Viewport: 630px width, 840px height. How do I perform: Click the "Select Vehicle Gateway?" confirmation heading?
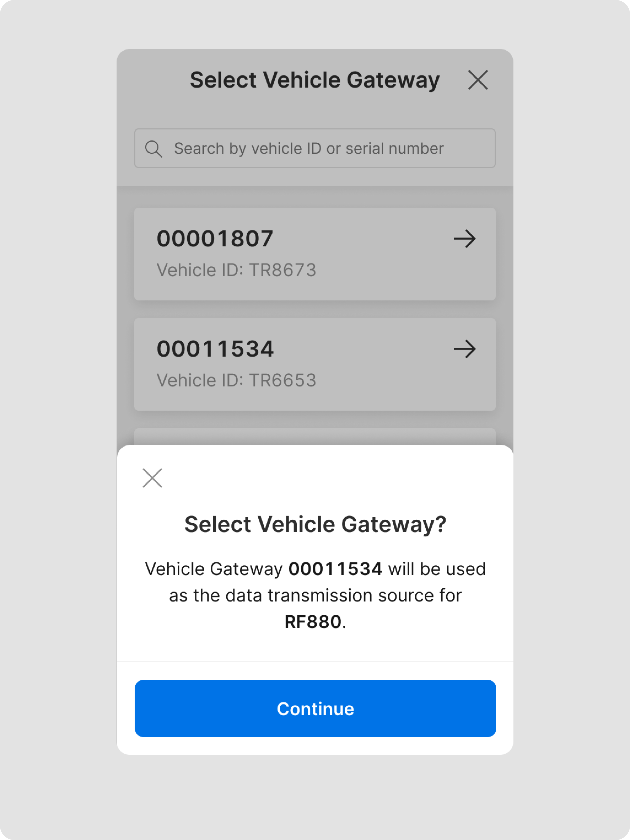tap(315, 524)
